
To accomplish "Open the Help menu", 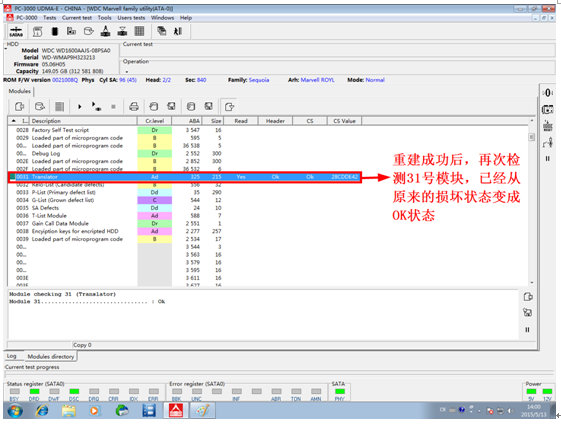I will [186, 18].
